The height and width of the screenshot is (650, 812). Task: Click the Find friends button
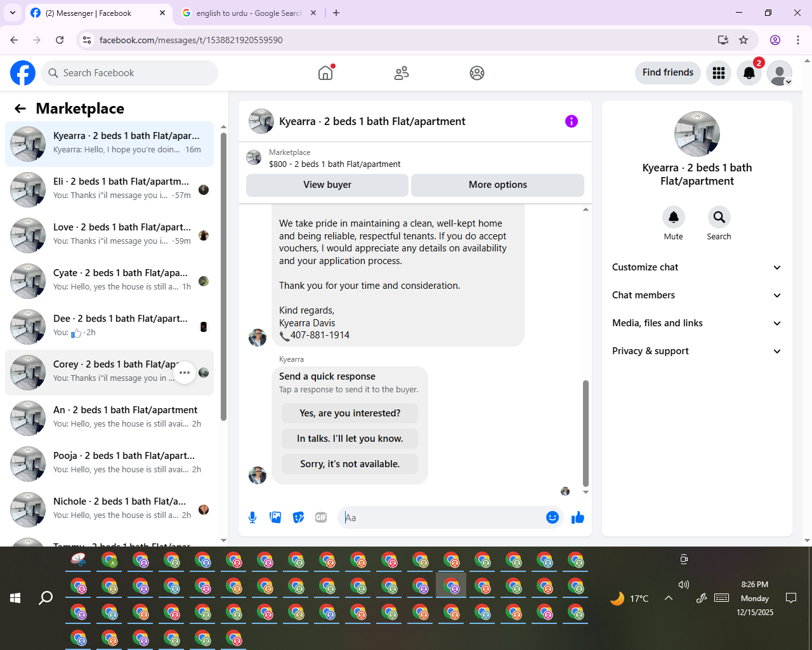click(668, 72)
